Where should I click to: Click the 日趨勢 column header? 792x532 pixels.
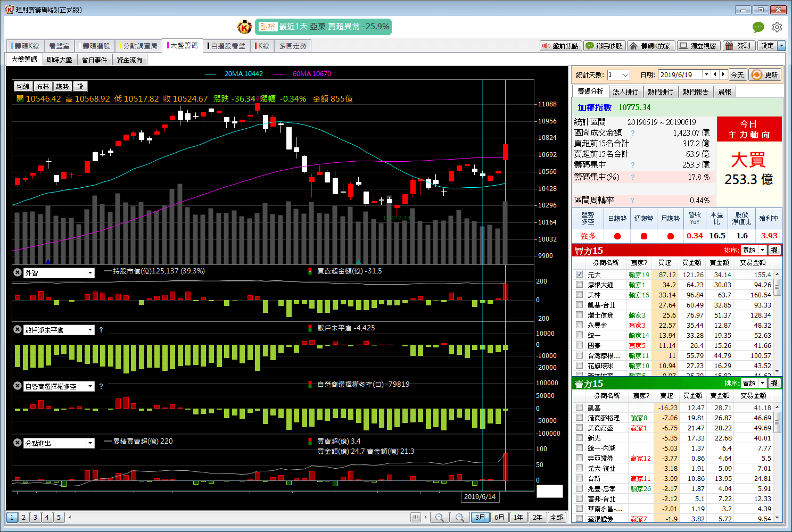click(x=617, y=219)
